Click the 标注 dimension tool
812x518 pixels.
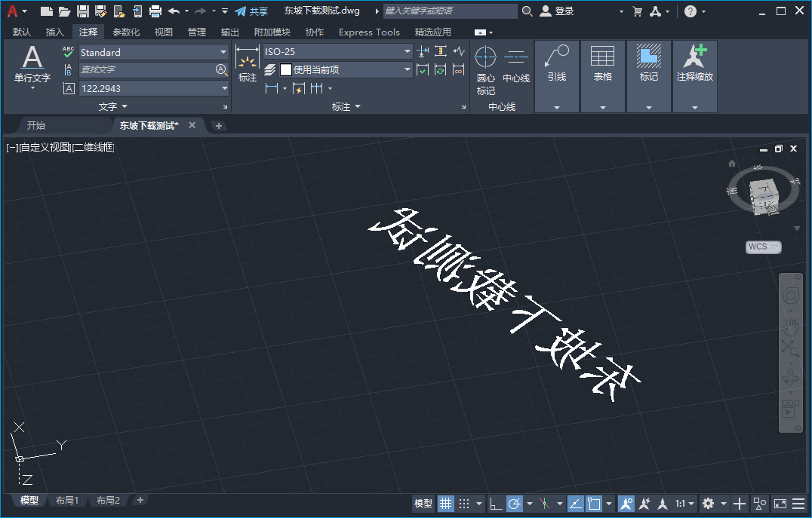247,64
